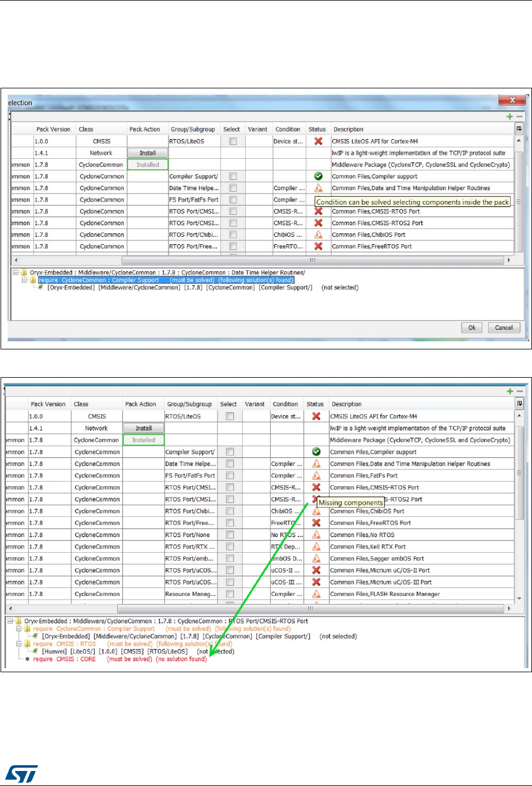
Task: Click the lower window's CMSIS-RTOS Port red X status
Action: 316,487
